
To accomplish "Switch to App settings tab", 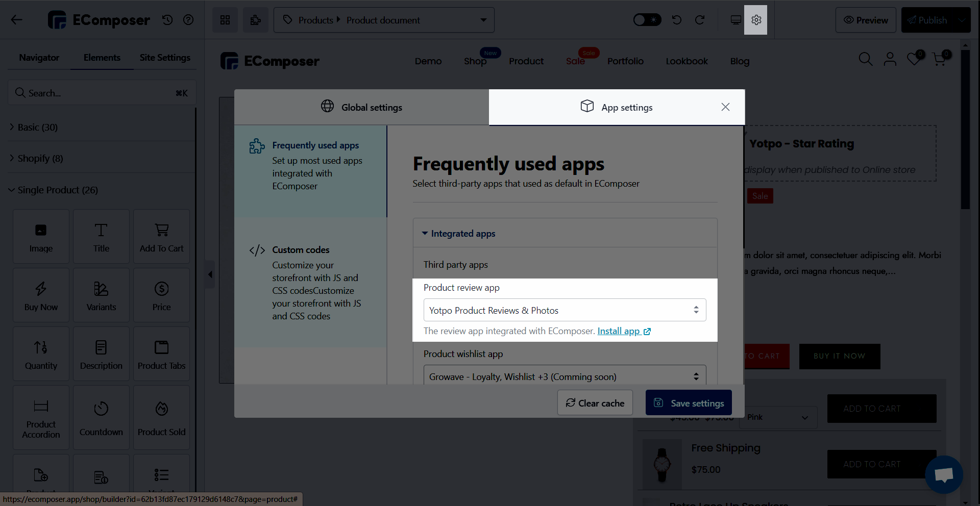I will 617,107.
